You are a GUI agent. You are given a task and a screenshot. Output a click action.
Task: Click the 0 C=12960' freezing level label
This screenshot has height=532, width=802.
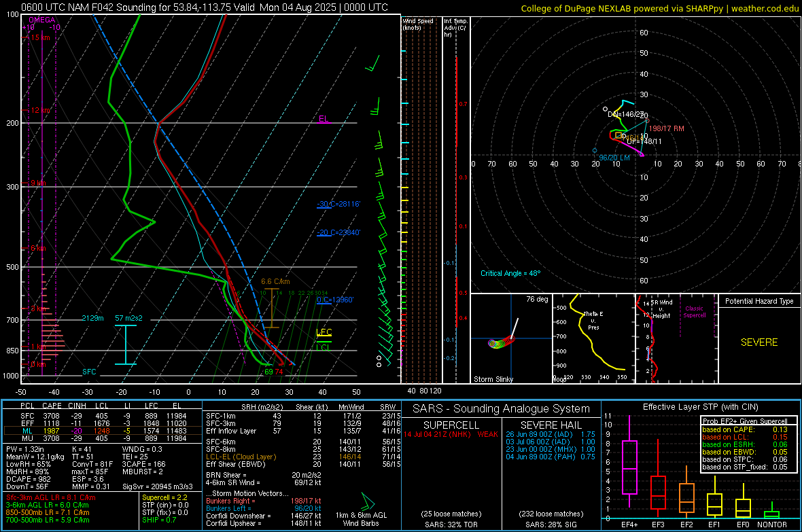(x=335, y=300)
